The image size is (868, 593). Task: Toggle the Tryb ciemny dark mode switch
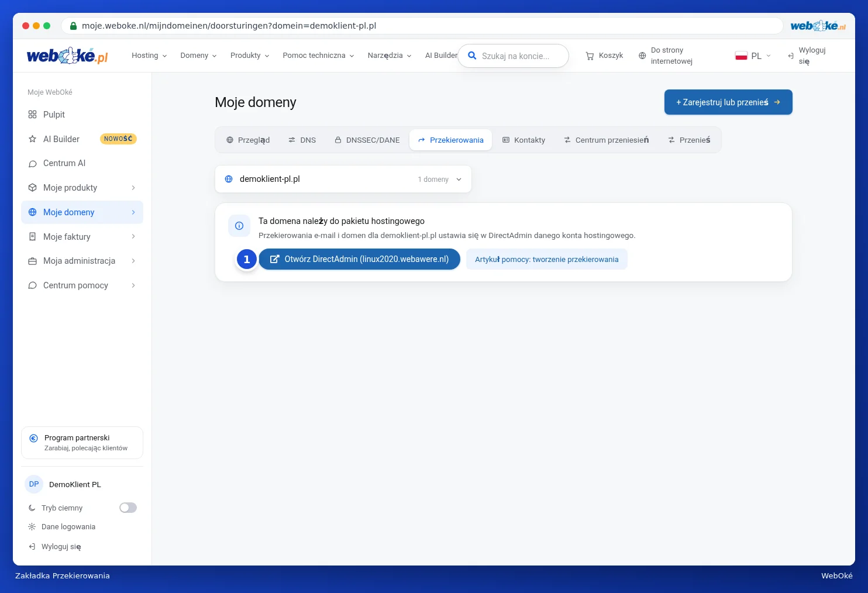click(128, 508)
